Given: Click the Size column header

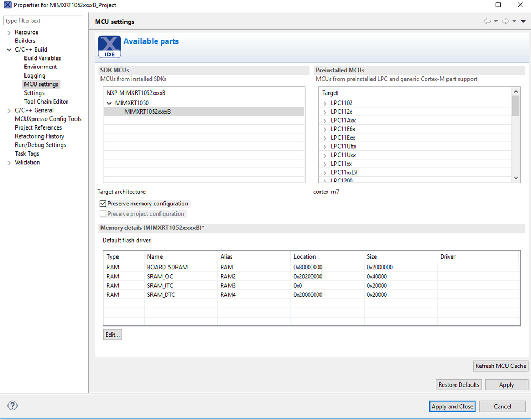Looking at the screenshot, I should coord(400,256).
